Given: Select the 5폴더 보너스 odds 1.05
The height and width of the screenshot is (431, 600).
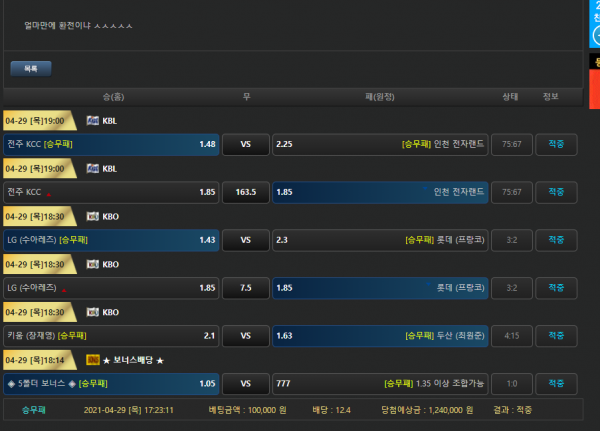Looking at the screenshot, I should click(111, 383).
